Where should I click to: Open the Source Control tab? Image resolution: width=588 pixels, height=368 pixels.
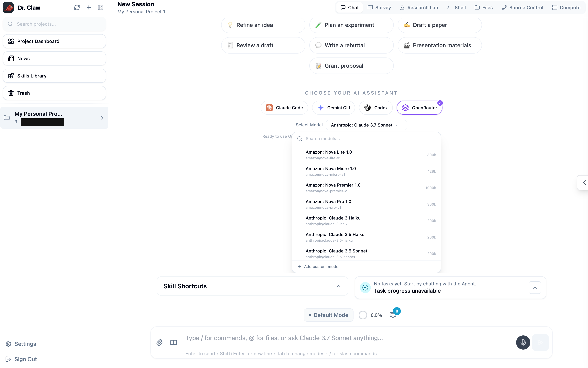tap(522, 7)
